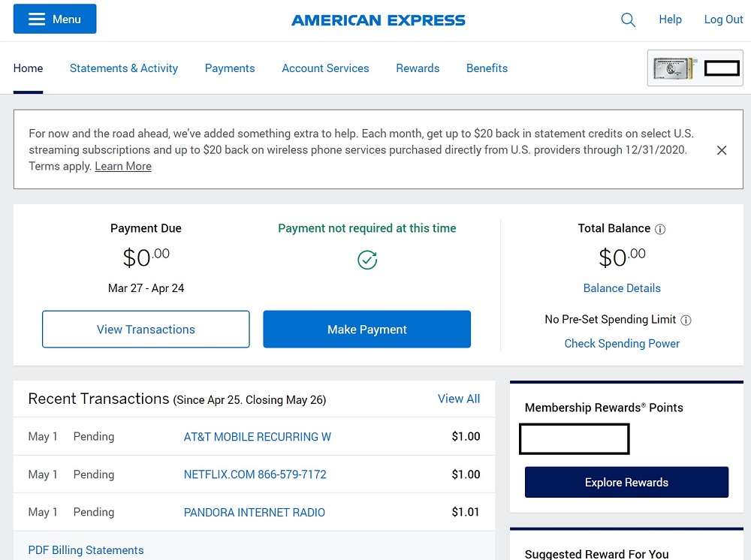The width and height of the screenshot is (751, 560).
Task: Click Check Spending Power
Action: tap(622, 343)
